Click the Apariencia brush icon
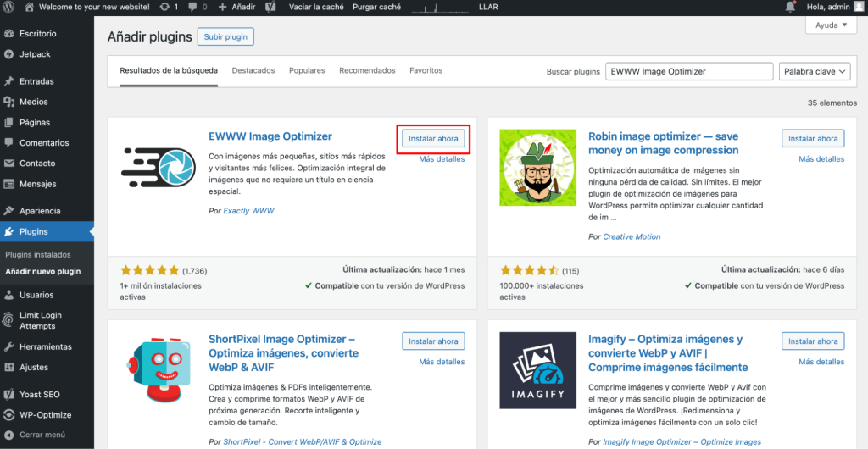The image size is (868, 449). (8, 211)
